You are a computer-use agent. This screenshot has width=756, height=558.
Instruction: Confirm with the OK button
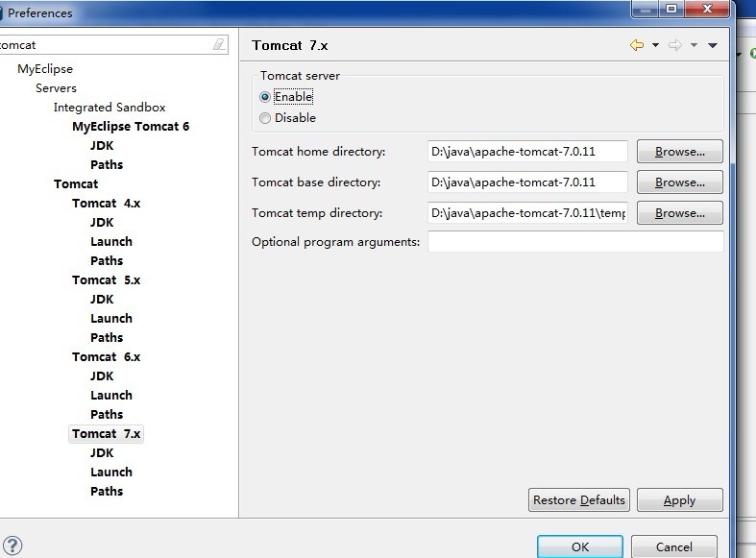[x=580, y=546]
